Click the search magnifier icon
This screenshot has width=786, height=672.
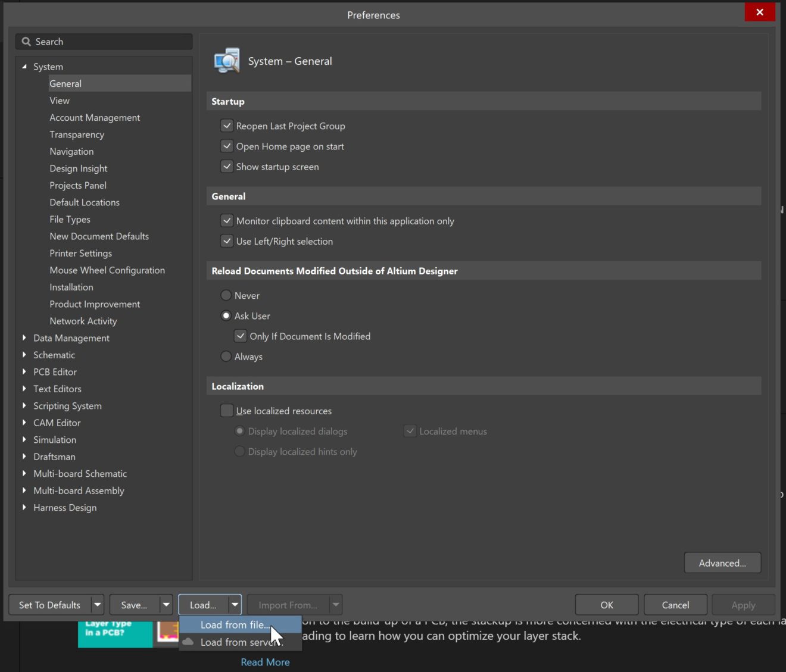point(26,41)
